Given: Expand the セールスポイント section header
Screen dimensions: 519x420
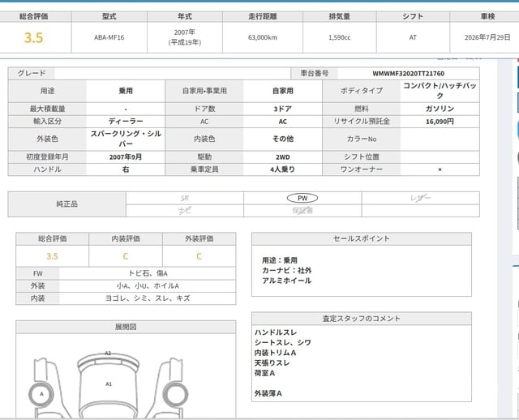Looking at the screenshot, I should pos(362,238).
